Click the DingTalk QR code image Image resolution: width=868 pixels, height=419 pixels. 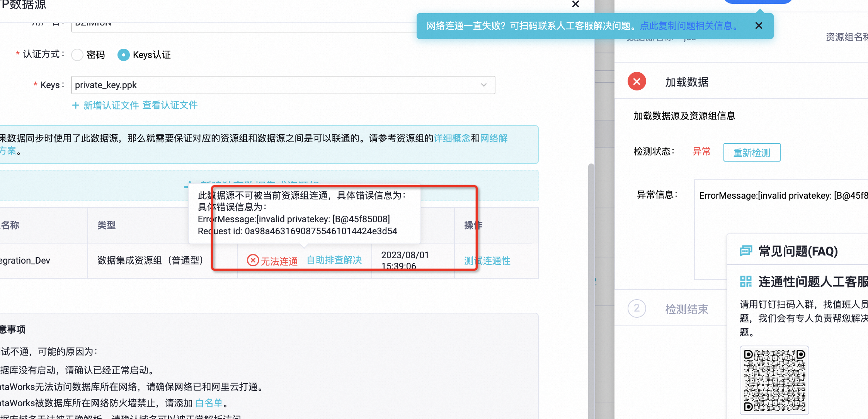pos(774,380)
